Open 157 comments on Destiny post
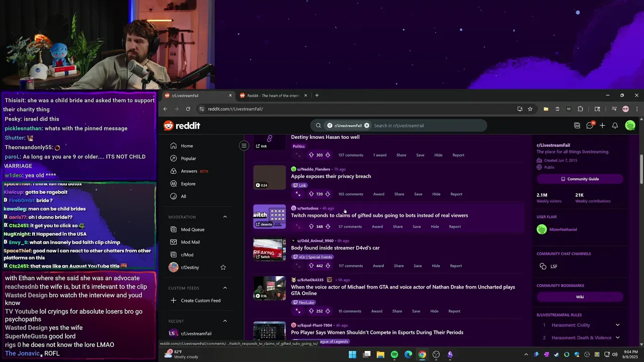 point(351,155)
